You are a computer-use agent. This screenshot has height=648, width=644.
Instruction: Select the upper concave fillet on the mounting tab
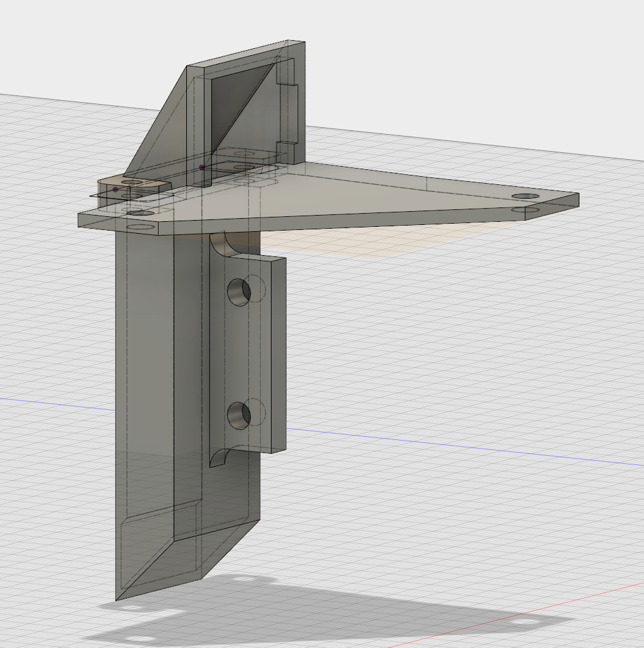pyautogui.click(x=223, y=244)
